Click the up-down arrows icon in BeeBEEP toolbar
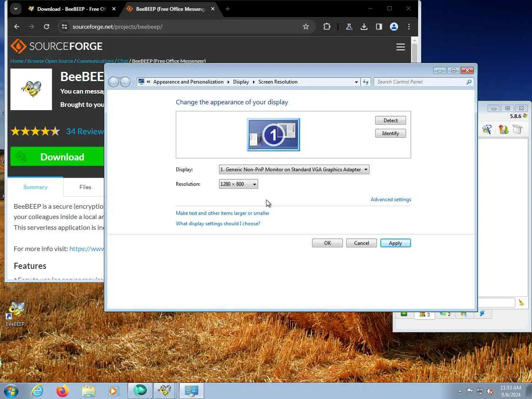 pos(503,129)
